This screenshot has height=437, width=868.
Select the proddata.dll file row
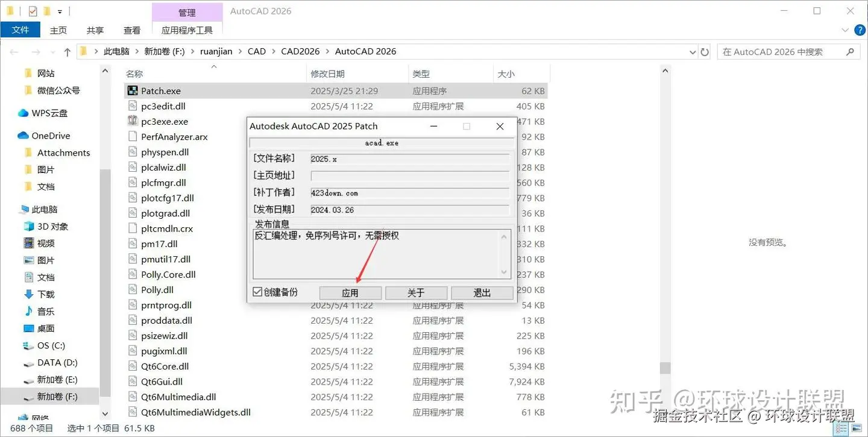point(335,321)
